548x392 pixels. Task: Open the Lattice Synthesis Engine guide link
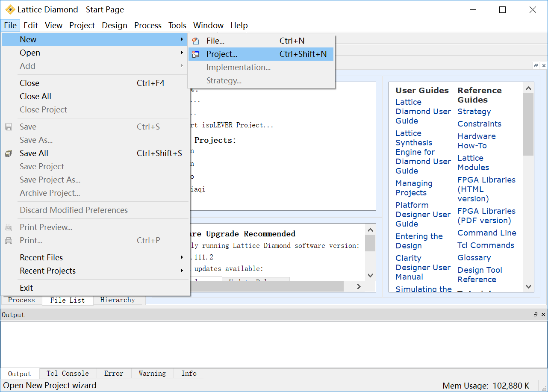click(x=423, y=152)
